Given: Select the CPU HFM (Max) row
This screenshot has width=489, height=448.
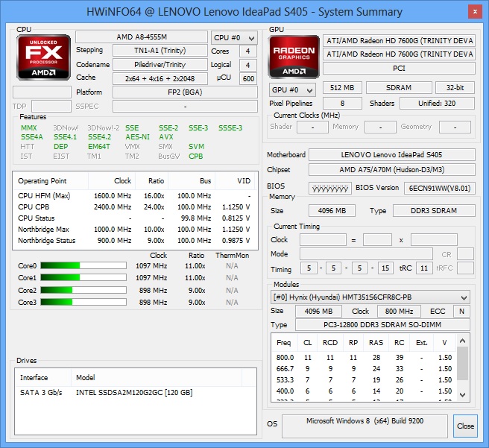Looking at the screenshot, I should 135,196.
